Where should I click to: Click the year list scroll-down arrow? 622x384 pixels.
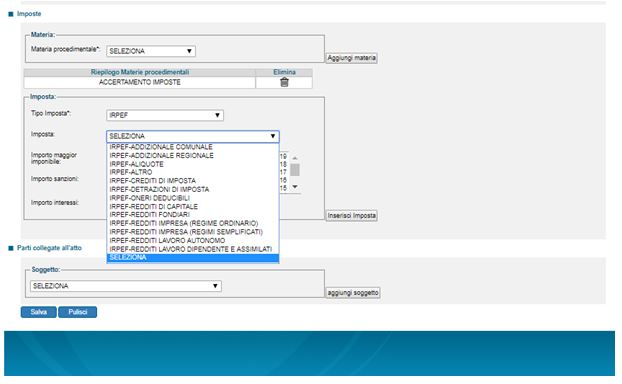click(x=295, y=186)
